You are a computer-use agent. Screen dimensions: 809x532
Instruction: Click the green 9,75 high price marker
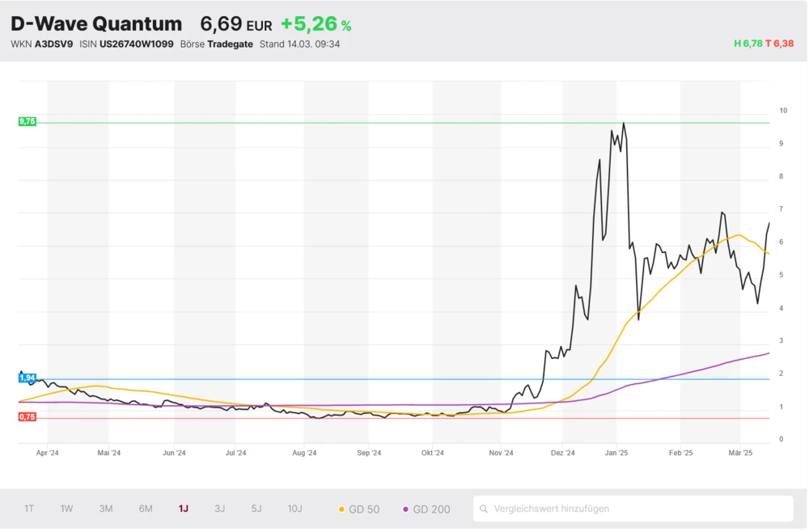click(28, 121)
